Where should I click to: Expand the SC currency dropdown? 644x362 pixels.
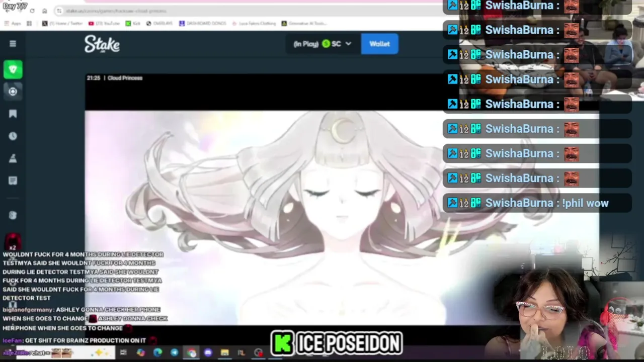point(323,44)
